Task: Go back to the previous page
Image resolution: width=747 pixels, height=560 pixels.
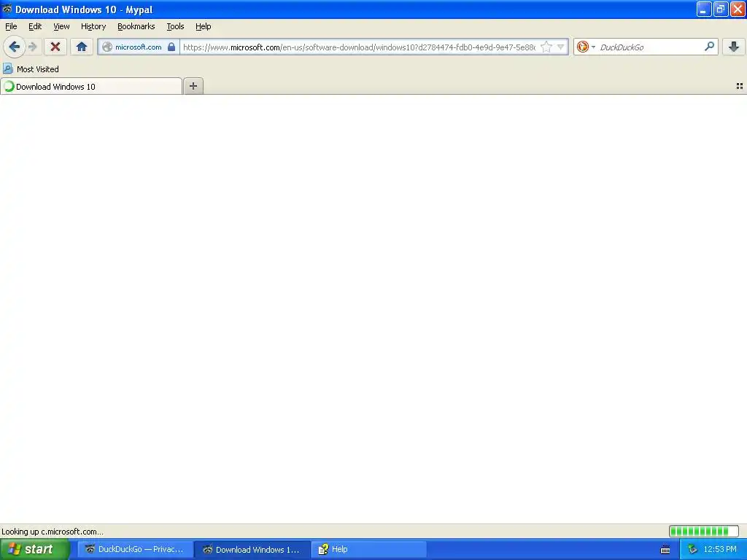Action: 15,47
